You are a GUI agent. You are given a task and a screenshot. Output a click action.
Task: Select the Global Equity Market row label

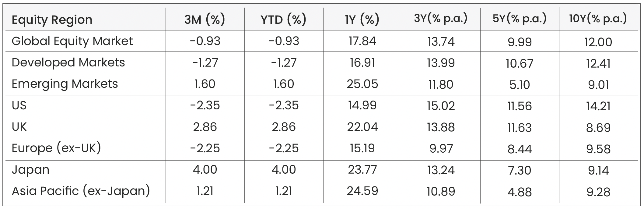click(72, 41)
